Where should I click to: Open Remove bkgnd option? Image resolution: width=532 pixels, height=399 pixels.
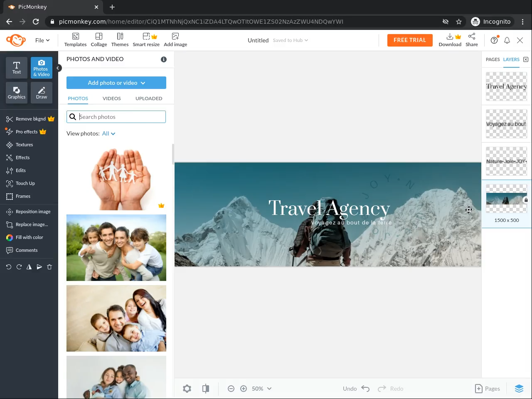[x=30, y=119]
